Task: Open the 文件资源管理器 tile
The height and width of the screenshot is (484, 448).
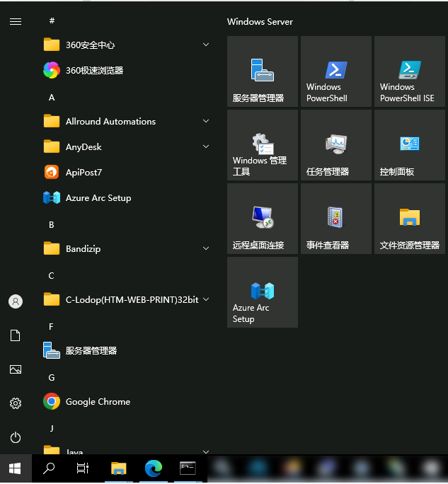Action: coord(409,219)
